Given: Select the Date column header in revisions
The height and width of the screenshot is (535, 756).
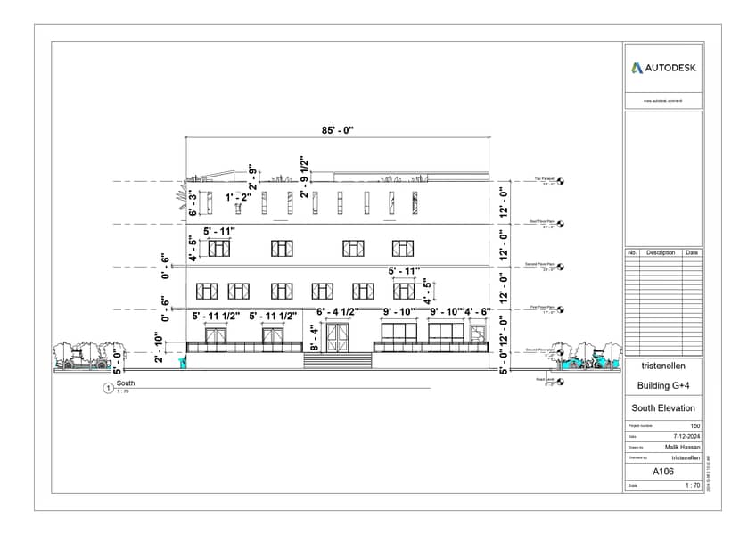Looking at the screenshot, I should (692, 252).
